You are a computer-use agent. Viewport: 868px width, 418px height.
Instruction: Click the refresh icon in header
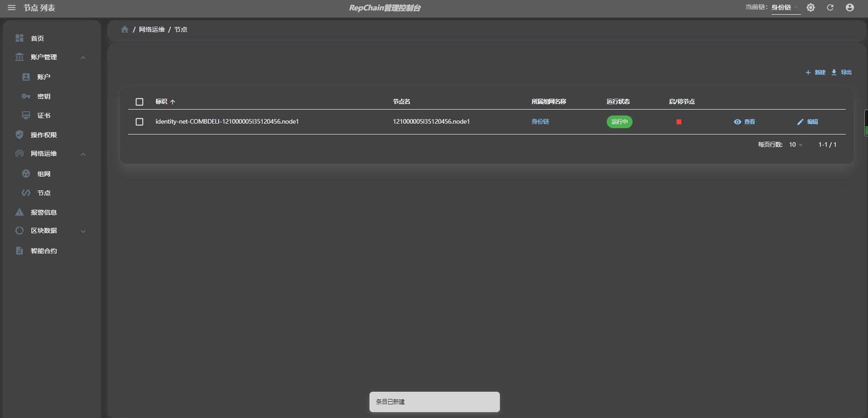click(830, 8)
